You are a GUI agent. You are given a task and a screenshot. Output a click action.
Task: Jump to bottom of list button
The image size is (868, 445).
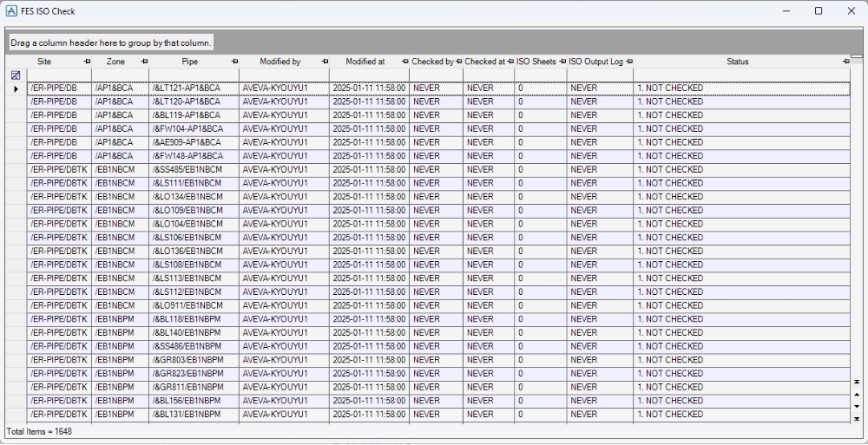click(857, 419)
